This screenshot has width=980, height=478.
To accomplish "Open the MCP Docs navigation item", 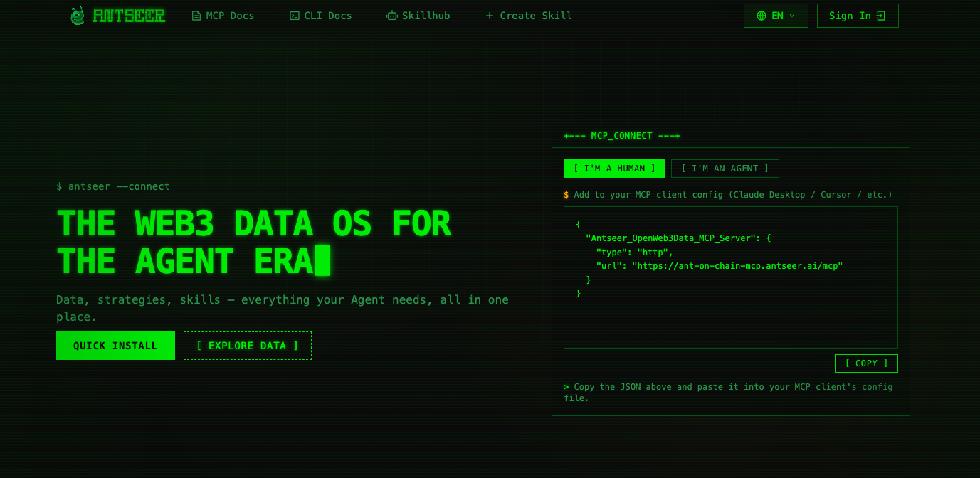I will 230,16.
